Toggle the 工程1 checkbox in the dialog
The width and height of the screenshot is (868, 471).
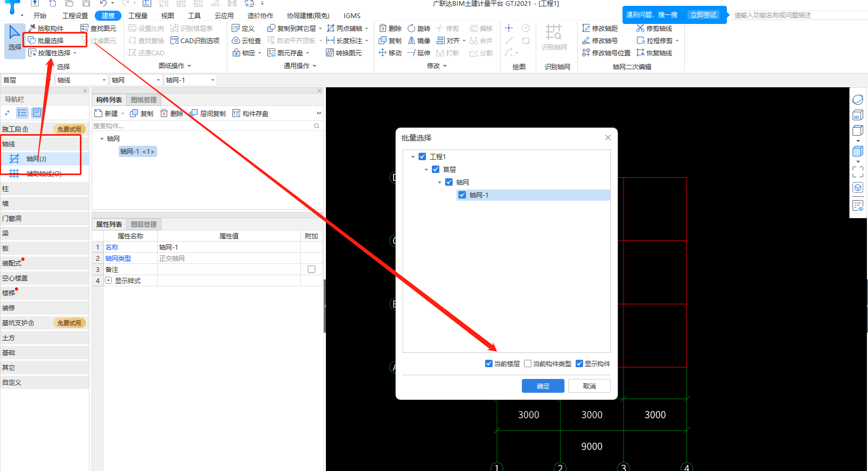tap(422, 156)
